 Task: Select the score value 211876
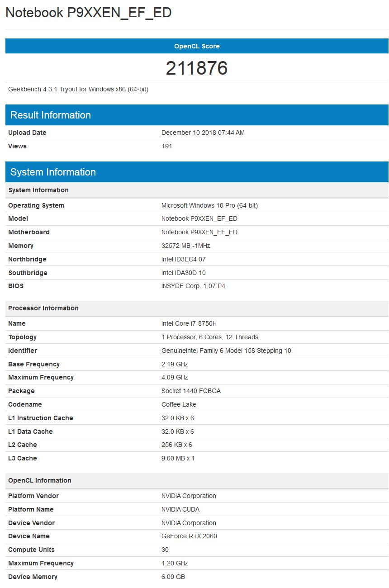pos(197,68)
